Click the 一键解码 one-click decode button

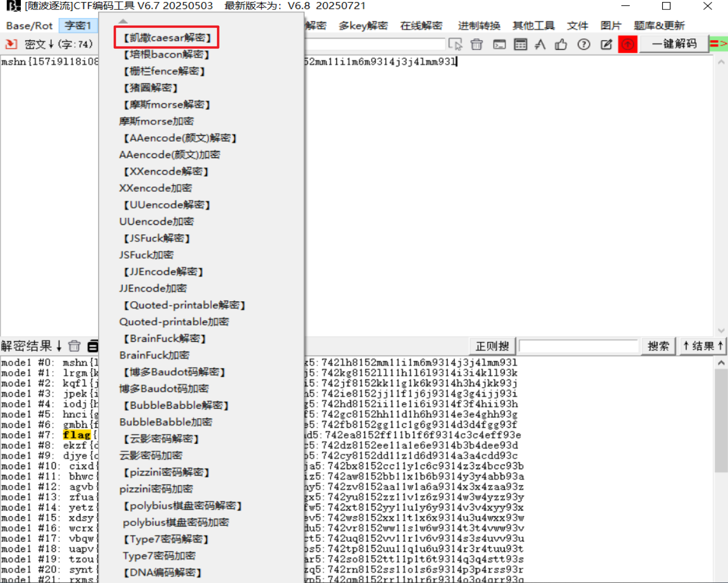point(674,44)
